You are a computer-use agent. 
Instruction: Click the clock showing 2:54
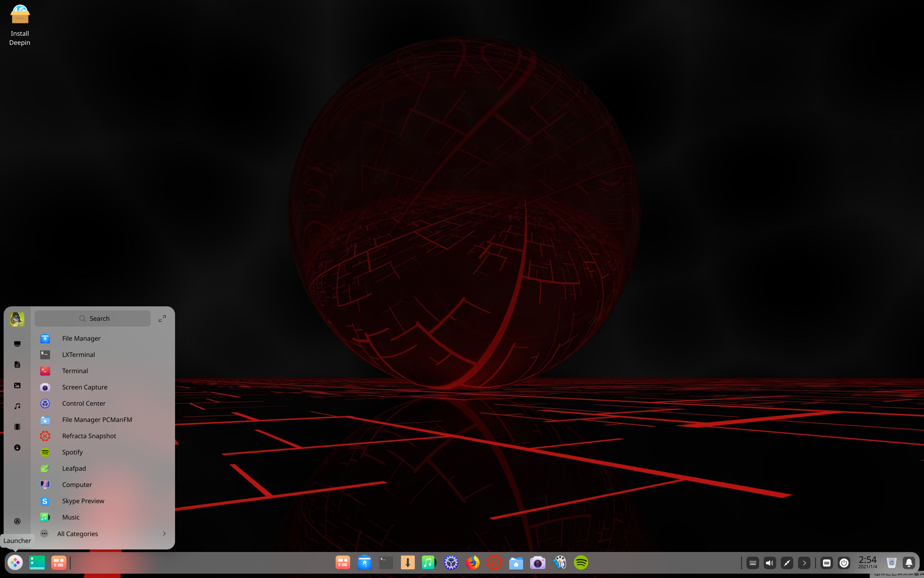point(867,562)
